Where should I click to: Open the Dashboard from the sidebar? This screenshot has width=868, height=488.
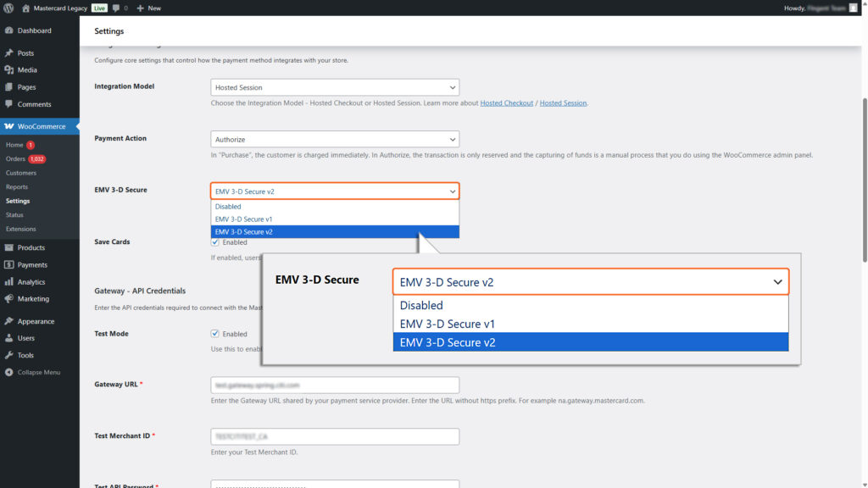pyautogui.click(x=9, y=30)
